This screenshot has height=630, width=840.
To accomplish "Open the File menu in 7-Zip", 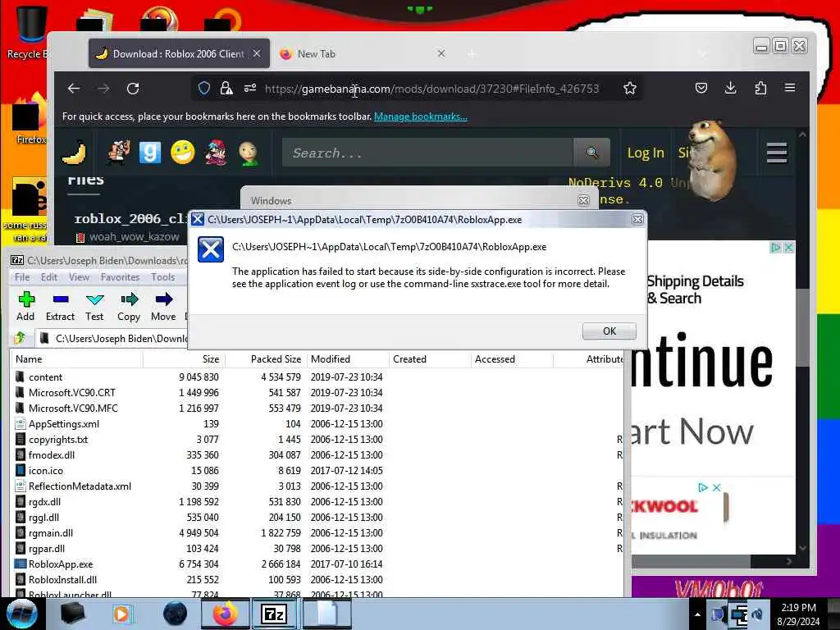I will click(x=22, y=277).
